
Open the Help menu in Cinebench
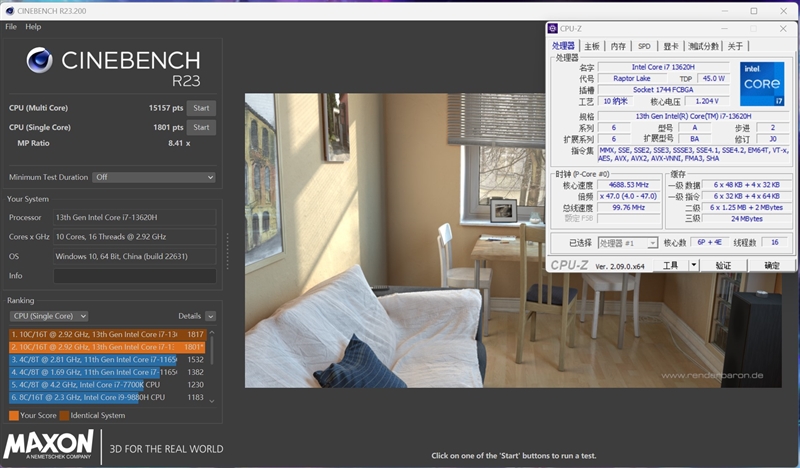33,27
